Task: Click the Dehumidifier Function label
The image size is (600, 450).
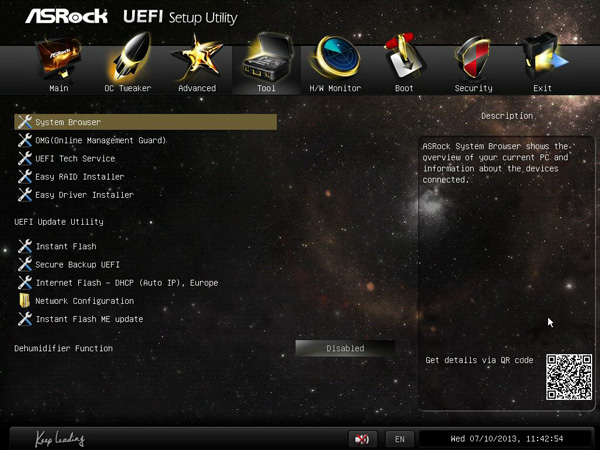Action: click(x=64, y=348)
